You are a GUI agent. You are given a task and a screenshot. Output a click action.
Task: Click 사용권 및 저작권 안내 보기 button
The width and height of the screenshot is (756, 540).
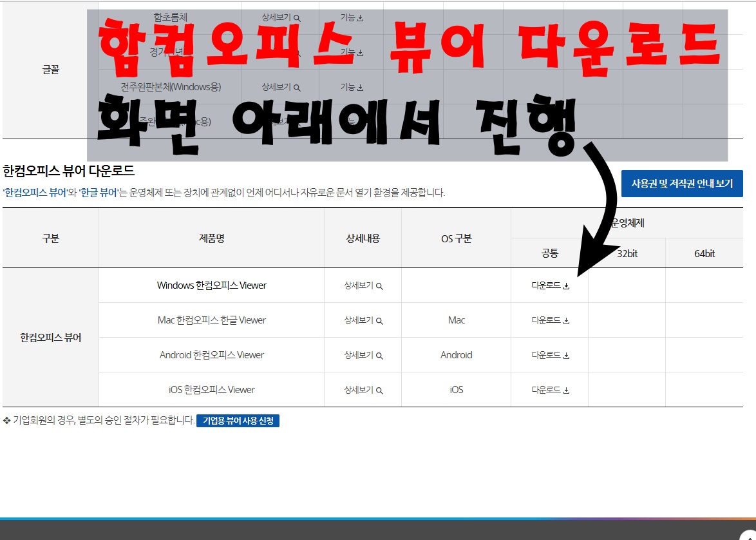[x=682, y=184]
